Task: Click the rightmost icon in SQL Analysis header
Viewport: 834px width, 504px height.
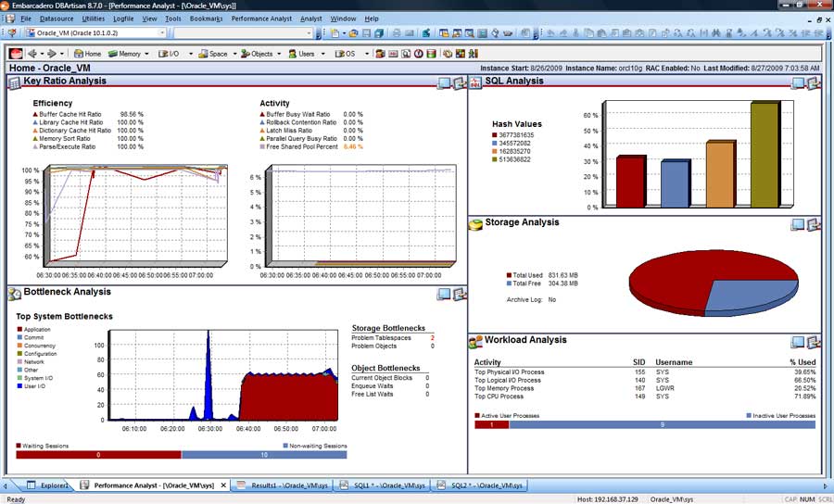Action: click(x=814, y=83)
